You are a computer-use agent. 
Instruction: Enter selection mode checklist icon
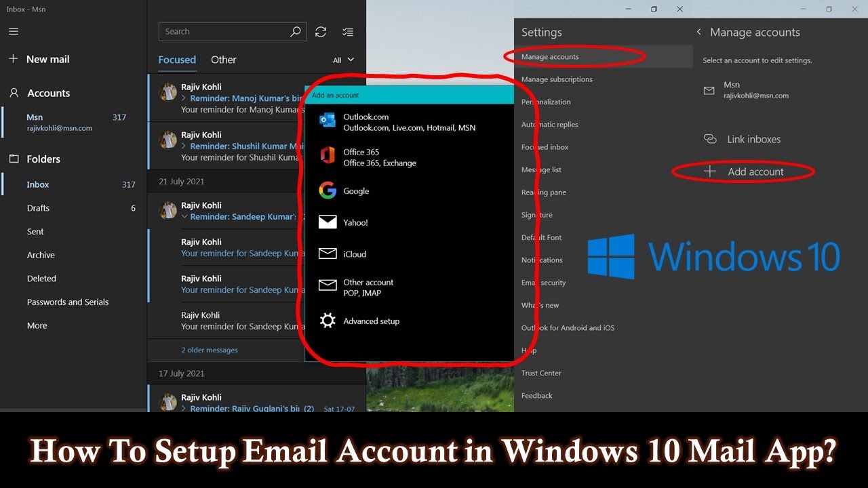(348, 31)
